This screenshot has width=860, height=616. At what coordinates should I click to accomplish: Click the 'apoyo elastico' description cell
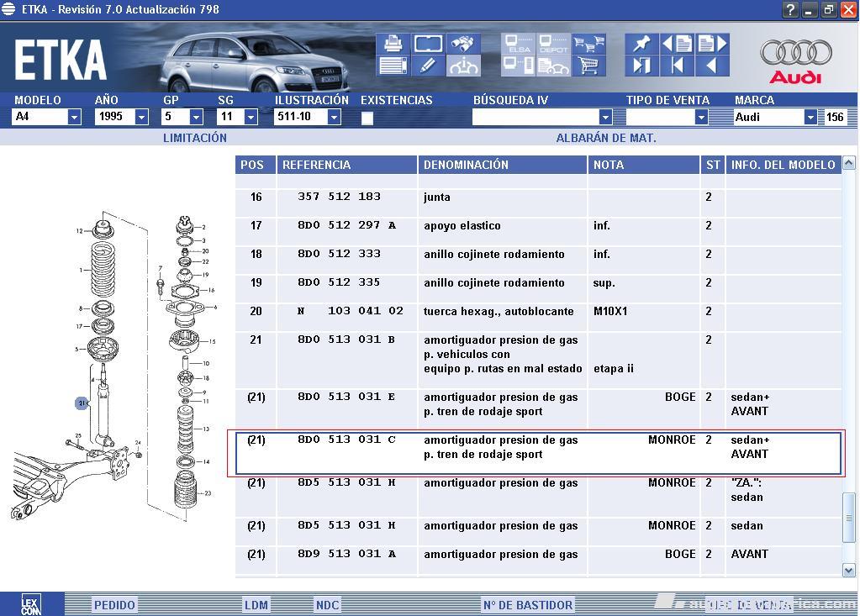pyautogui.click(x=462, y=226)
